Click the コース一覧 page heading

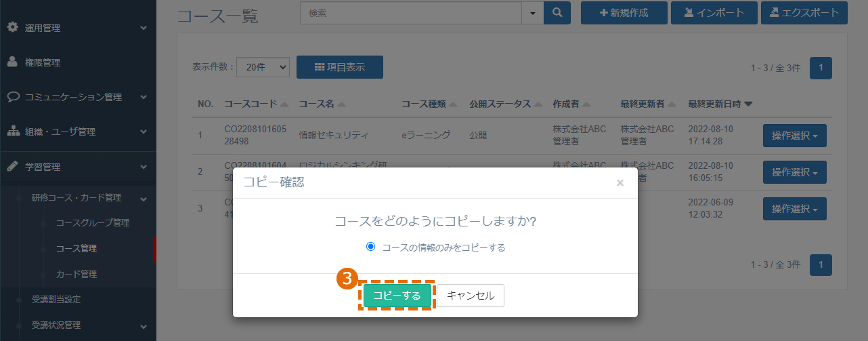tap(217, 16)
